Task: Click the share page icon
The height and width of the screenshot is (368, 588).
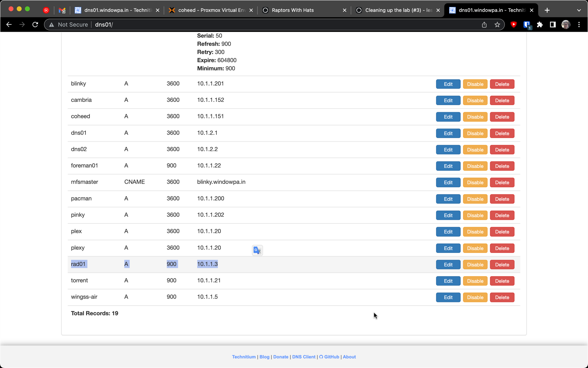Action: coord(484,25)
